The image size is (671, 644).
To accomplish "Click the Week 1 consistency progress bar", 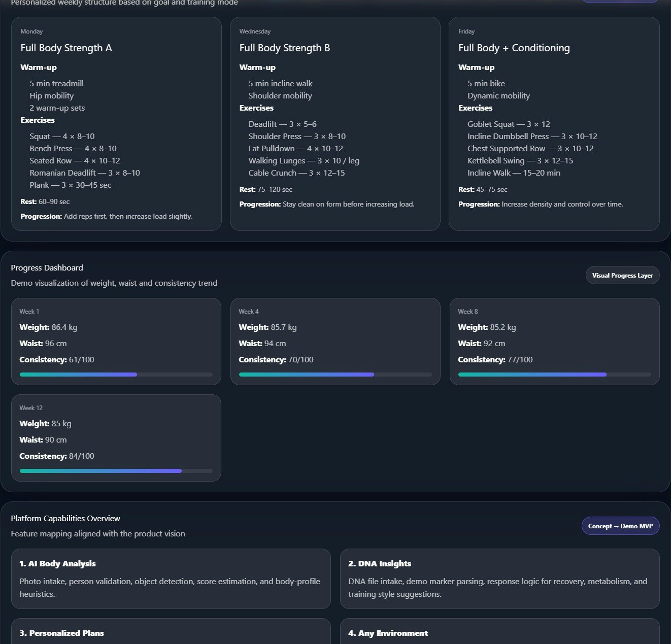I will [116, 374].
